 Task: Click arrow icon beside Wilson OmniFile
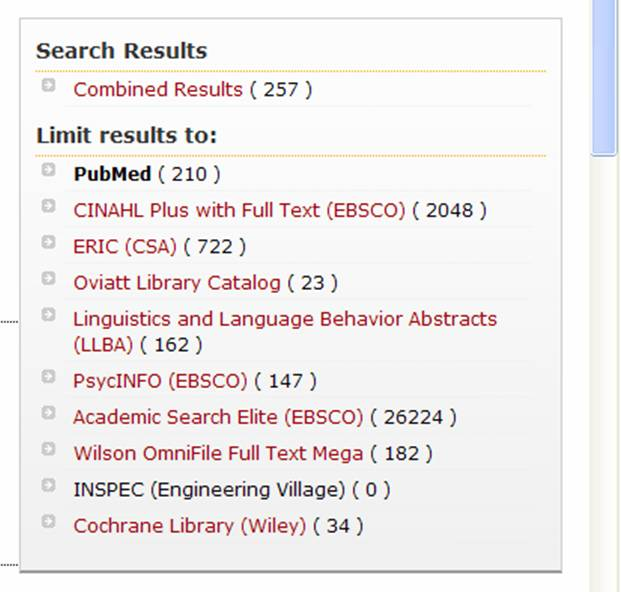click(48, 449)
